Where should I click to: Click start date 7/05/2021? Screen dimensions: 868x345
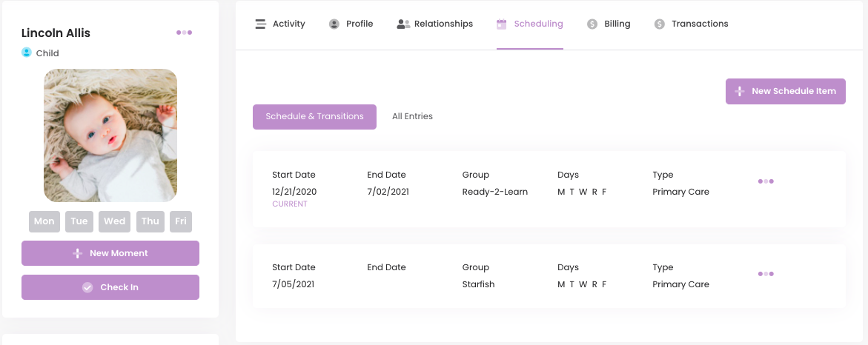[x=294, y=284]
